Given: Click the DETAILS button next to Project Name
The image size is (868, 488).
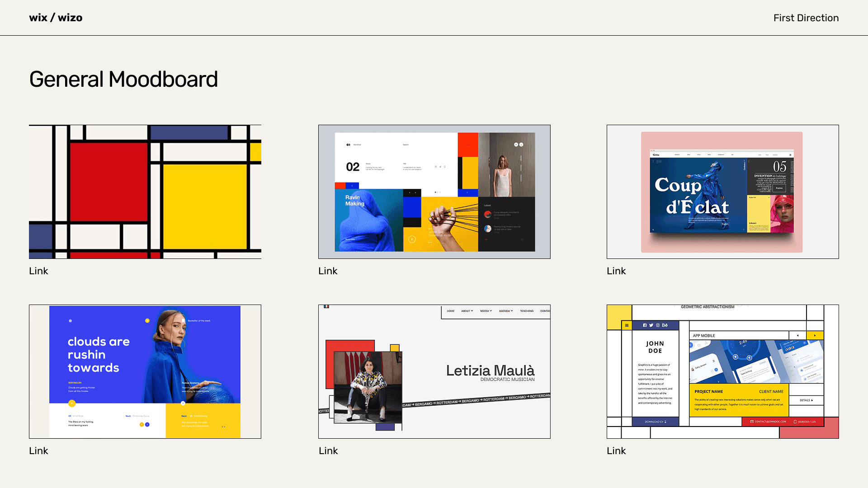Looking at the screenshot, I should [806, 400].
